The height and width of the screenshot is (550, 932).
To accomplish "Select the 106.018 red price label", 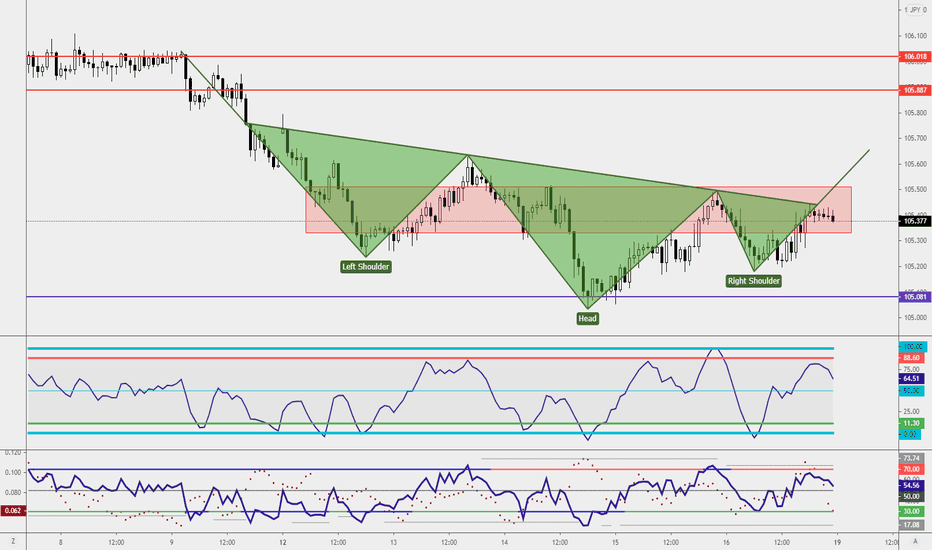I will click(915, 57).
